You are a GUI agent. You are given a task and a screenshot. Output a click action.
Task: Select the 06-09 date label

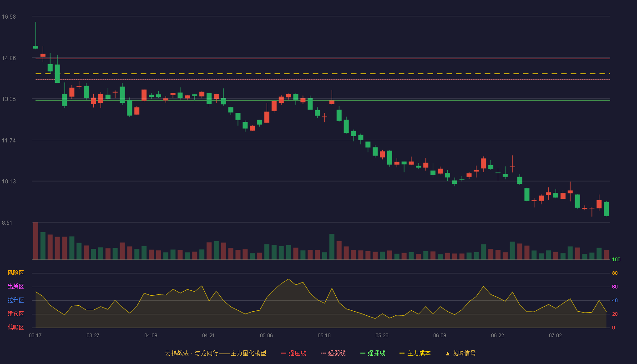pyautogui.click(x=440, y=335)
